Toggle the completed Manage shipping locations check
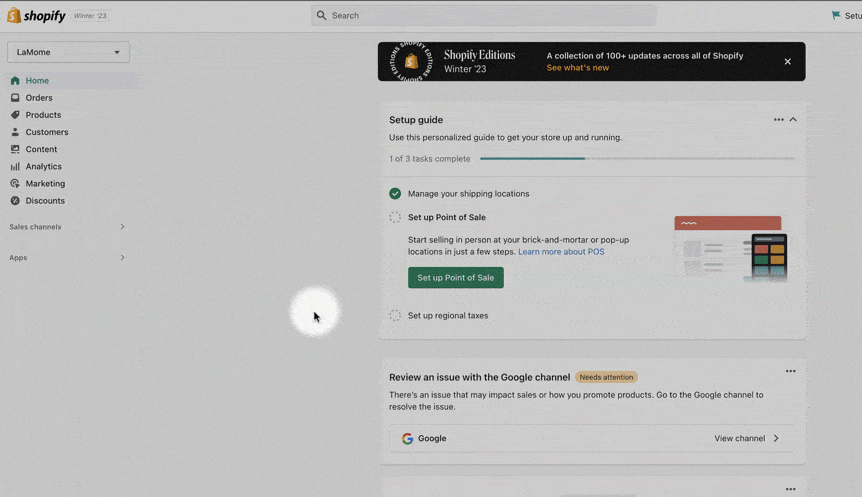This screenshot has width=862, height=497. point(395,194)
